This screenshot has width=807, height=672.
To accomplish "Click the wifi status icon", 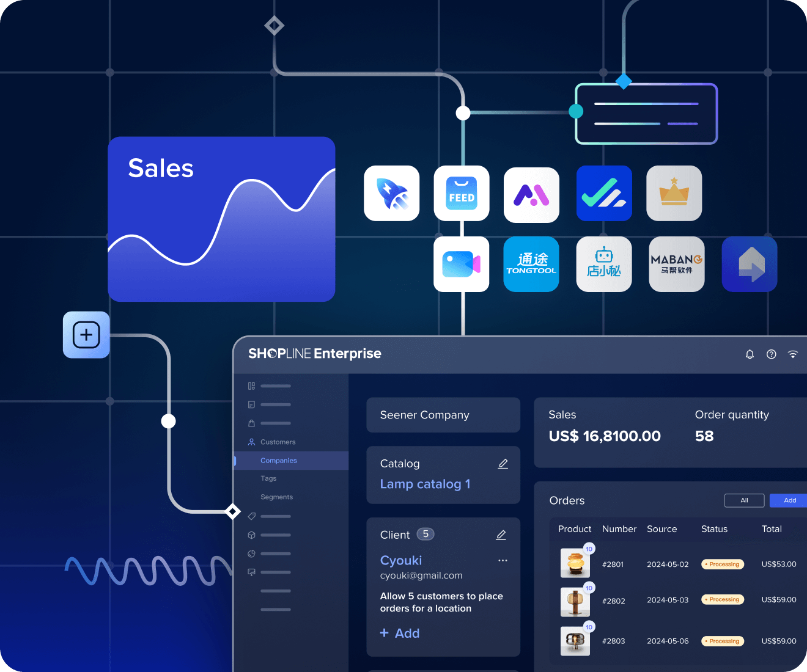I will click(793, 354).
